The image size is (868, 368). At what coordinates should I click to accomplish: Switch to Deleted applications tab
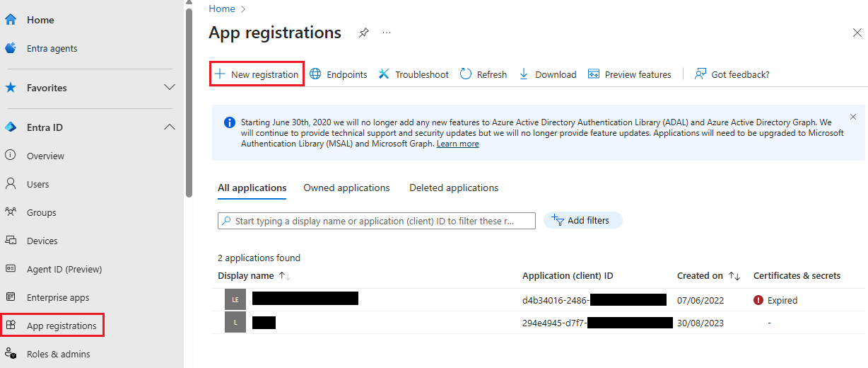[454, 188]
